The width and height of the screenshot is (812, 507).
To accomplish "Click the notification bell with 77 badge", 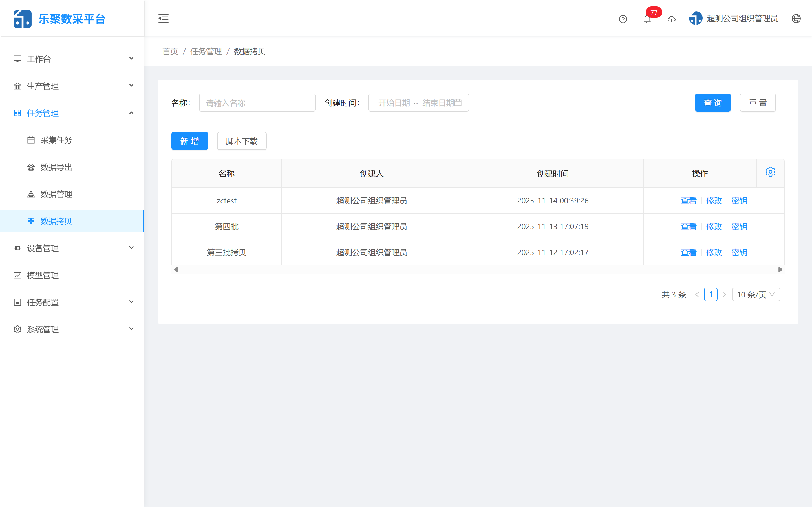I will [647, 19].
